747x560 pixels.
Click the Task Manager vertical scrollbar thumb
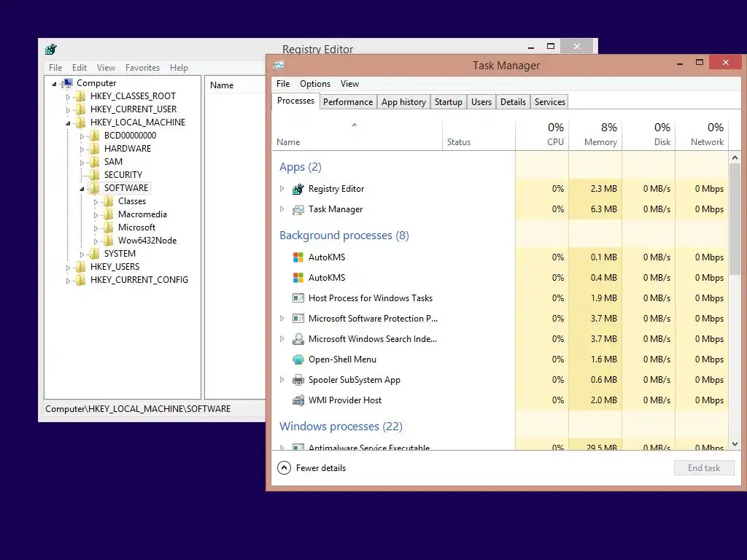pyautogui.click(x=735, y=219)
